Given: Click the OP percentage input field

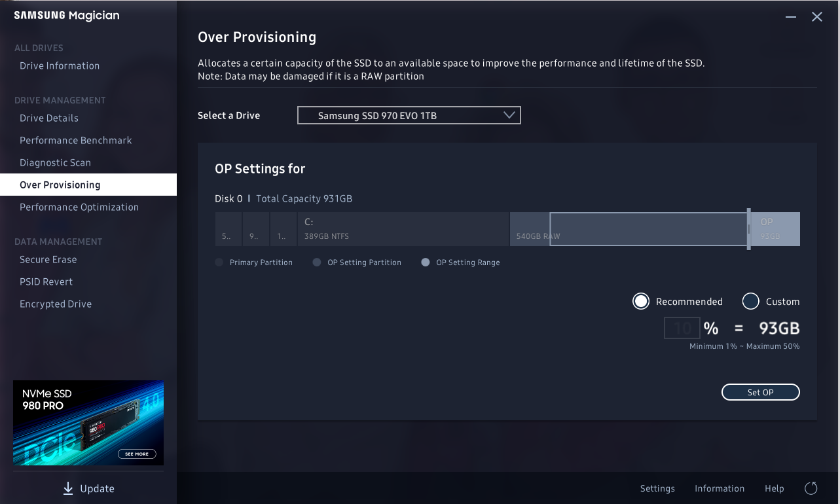Looking at the screenshot, I should (x=682, y=328).
